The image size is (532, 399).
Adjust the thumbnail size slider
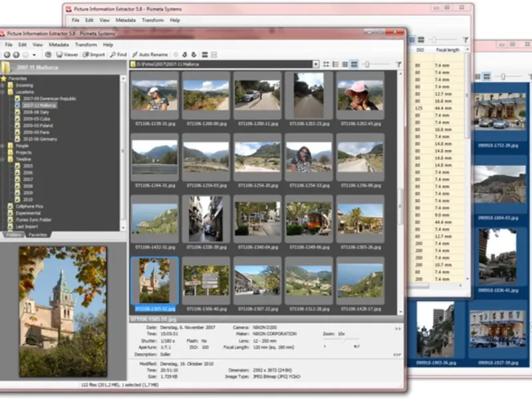366,65
